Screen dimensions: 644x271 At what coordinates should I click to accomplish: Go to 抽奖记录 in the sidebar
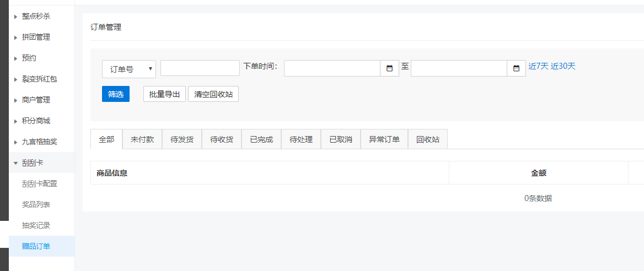point(36,225)
